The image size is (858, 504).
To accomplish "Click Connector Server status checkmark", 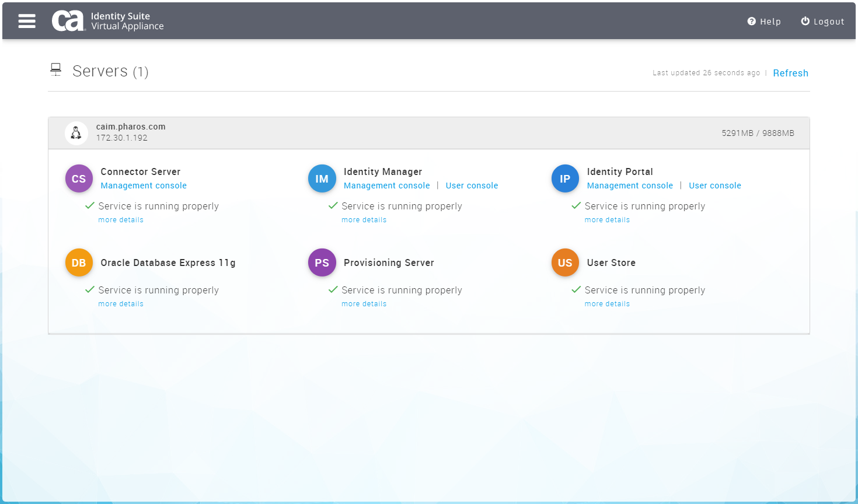I will [90, 205].
